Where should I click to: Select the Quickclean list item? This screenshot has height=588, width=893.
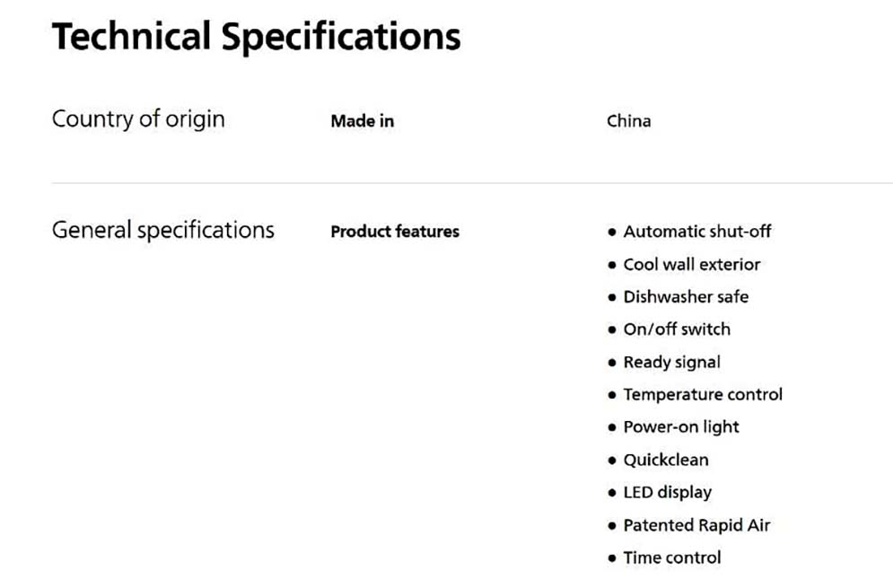[x=665, y=461]
